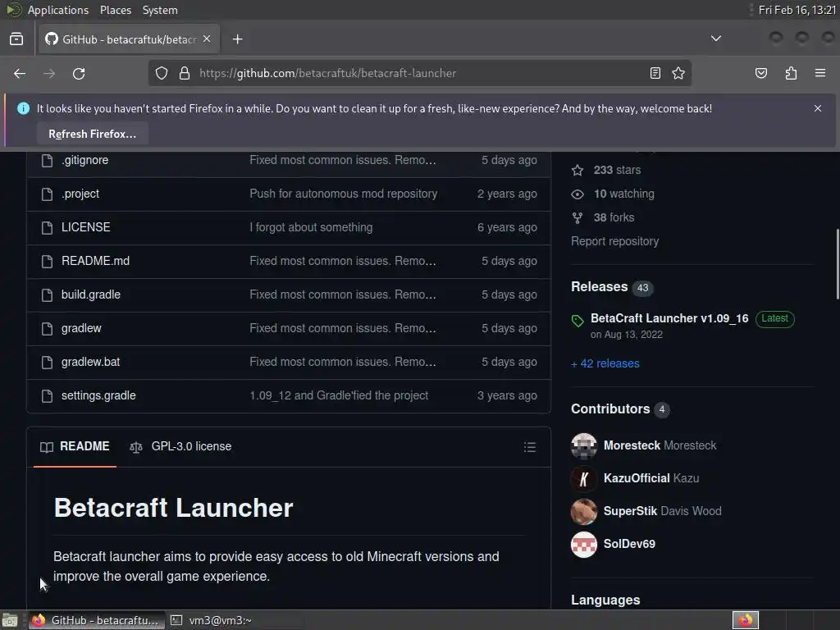Click the Firefox workspace switcher thumbnail
Viewport: 840px width, 630px height.
coord(745,620)
